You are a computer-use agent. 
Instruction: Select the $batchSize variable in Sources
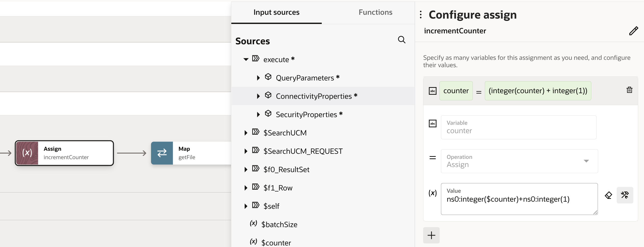point(279,224)
